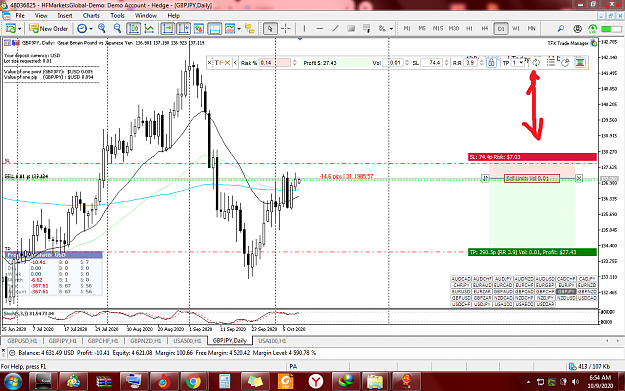Viewport: 625px width, 391px height.
Task: Click the green signals icon
Action: click(x=593, y=29)
